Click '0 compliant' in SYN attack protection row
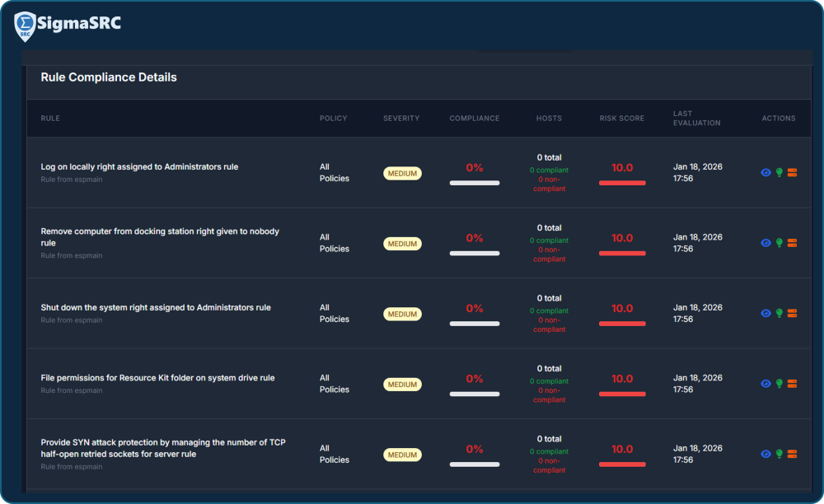Viewport: 824px width, 504px height. 549,451
